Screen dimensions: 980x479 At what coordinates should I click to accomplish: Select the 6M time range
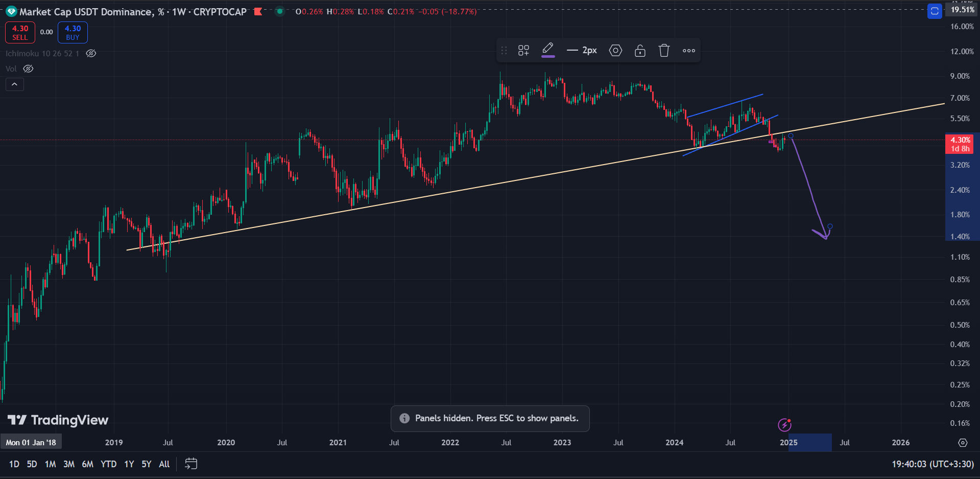click(x=88, y=464)
